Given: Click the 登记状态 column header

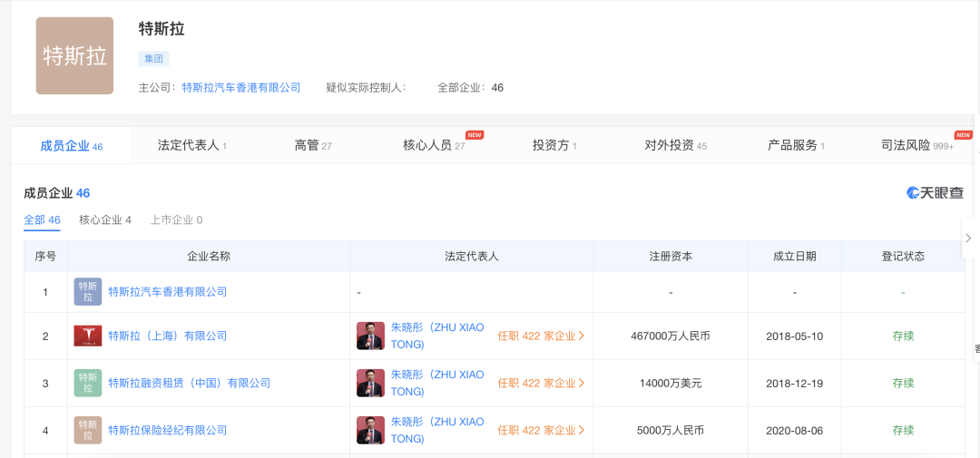Looking at the screenshot, I should point(903,256).
